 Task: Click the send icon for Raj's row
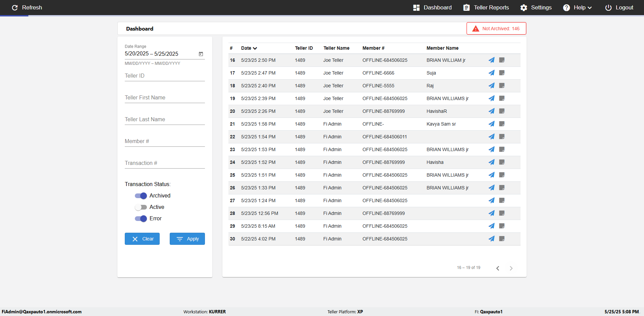[x=491, y=86]
